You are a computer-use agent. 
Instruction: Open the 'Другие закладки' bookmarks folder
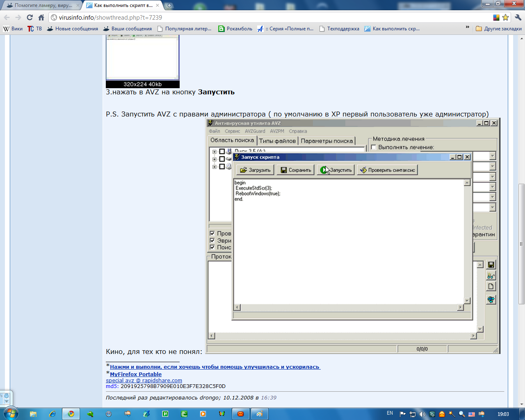(x=499, y=29)
